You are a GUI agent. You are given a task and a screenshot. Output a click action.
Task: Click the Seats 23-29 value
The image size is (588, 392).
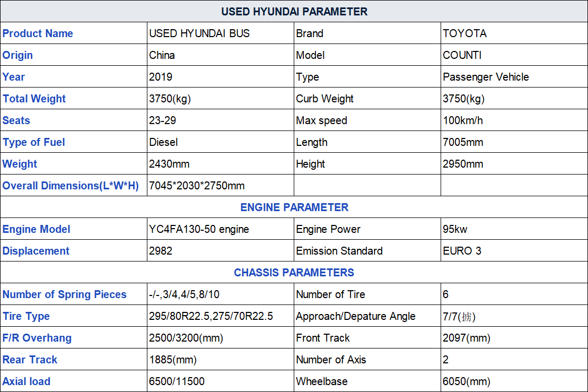coord(162,120)
